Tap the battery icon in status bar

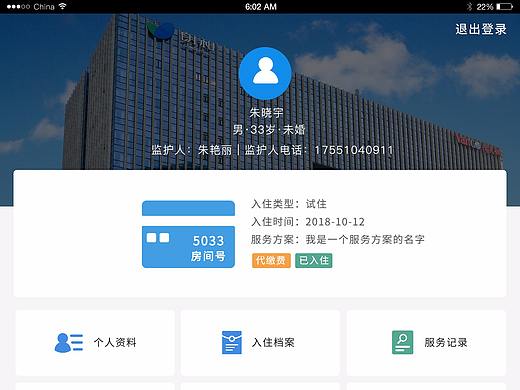click(x=505, y=6)
